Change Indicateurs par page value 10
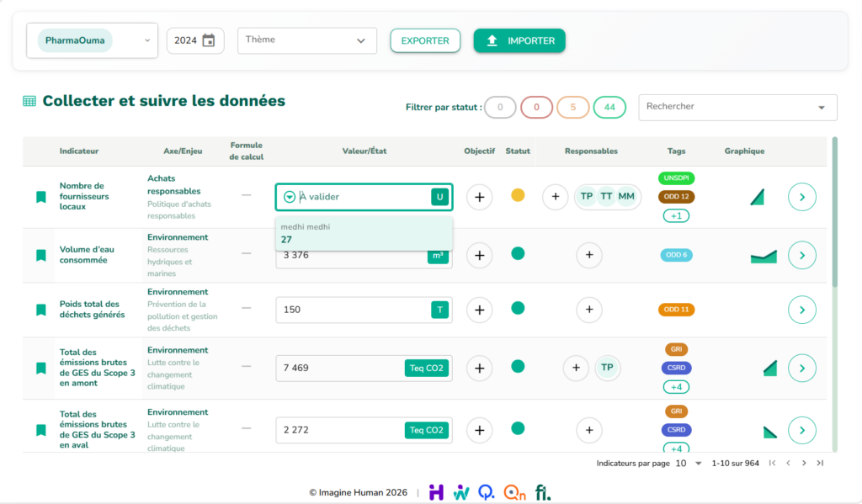 pyautogui.click(x=689, y=464)
